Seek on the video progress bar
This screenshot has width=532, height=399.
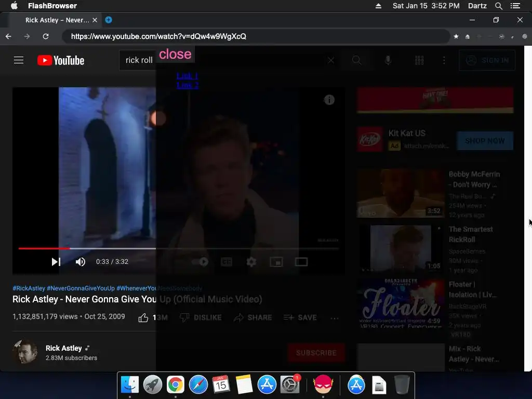(x=179, y=248)
